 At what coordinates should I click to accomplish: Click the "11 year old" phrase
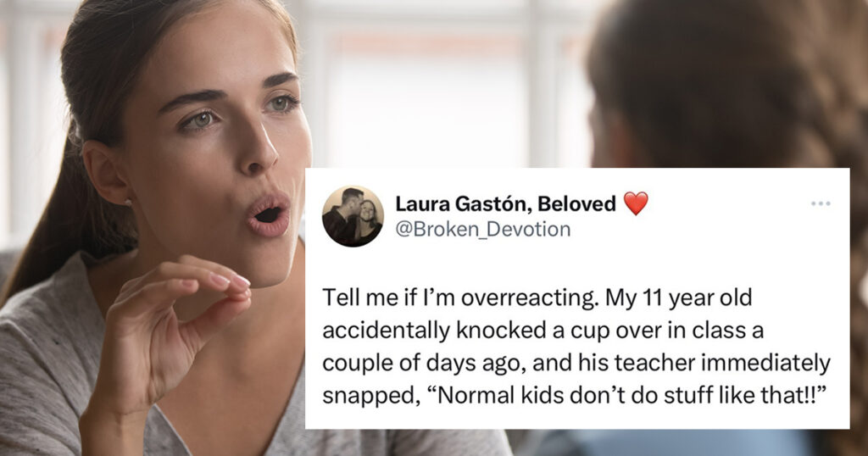click(x=692, y=298)
